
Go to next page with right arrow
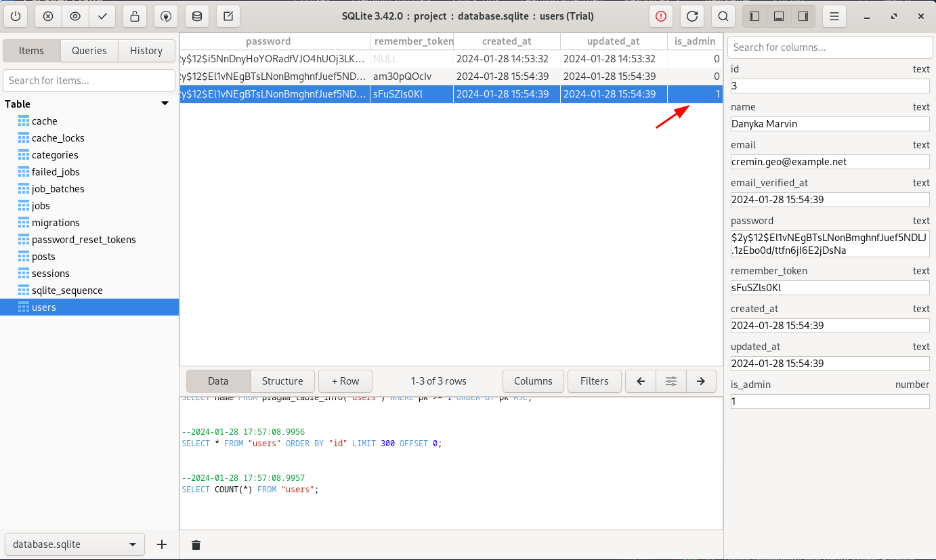click(x=701, y=381)
